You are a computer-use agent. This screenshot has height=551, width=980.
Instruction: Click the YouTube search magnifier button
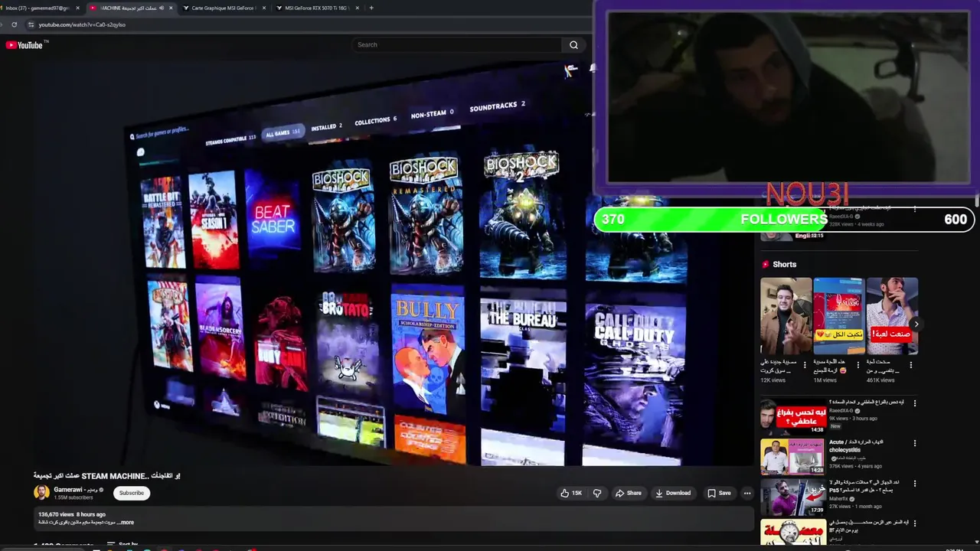coord(573,45)
